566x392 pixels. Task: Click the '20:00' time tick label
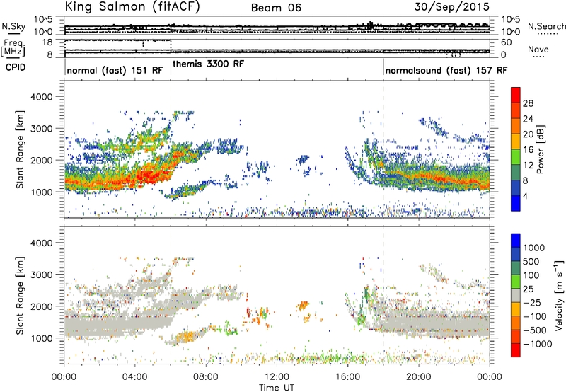[x=418, y=377]
